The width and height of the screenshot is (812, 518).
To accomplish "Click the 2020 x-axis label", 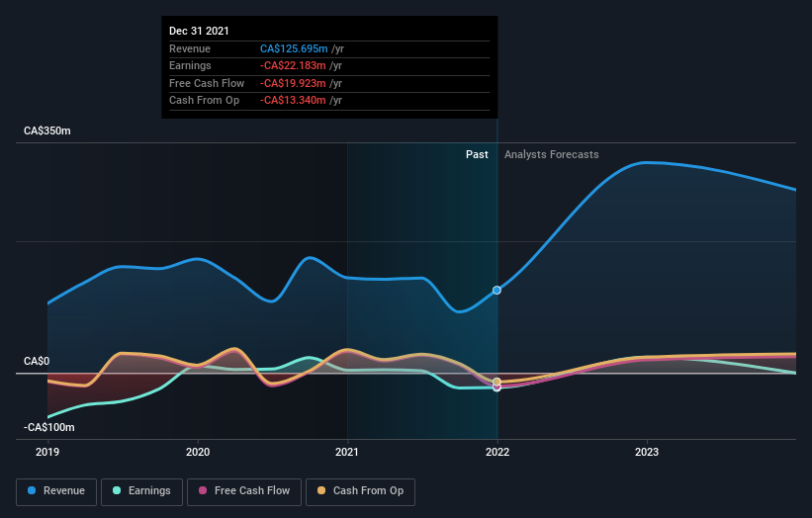I will tap(198, 452).
